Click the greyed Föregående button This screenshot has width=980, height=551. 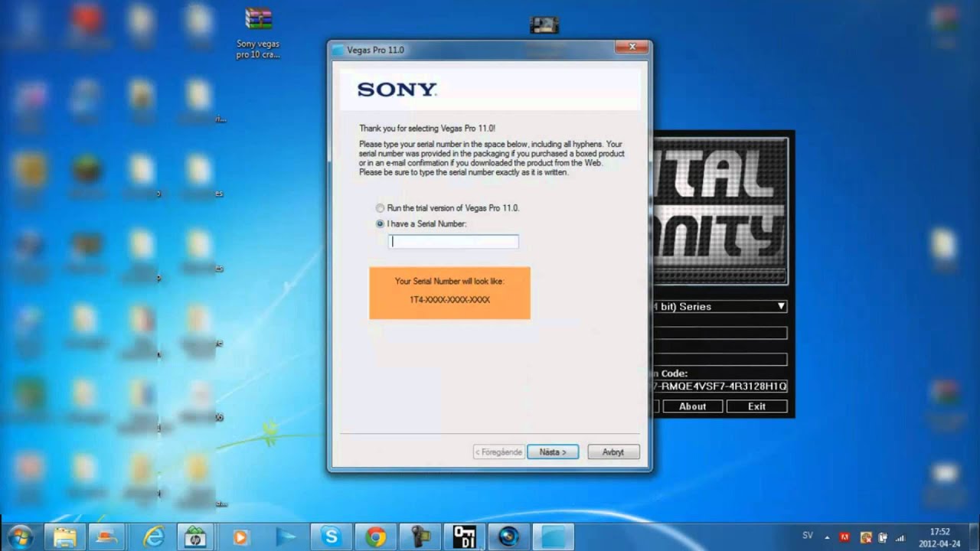pos(498,452)
